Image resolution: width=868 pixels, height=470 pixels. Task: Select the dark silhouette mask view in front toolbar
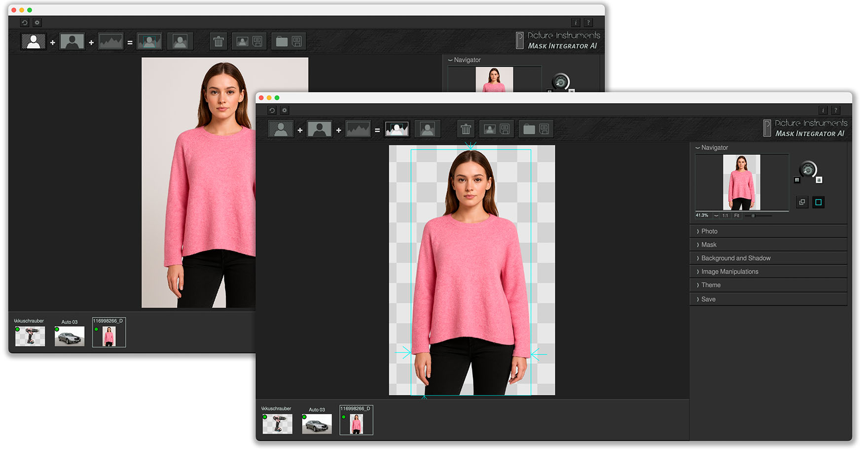(x=319, y=129)
